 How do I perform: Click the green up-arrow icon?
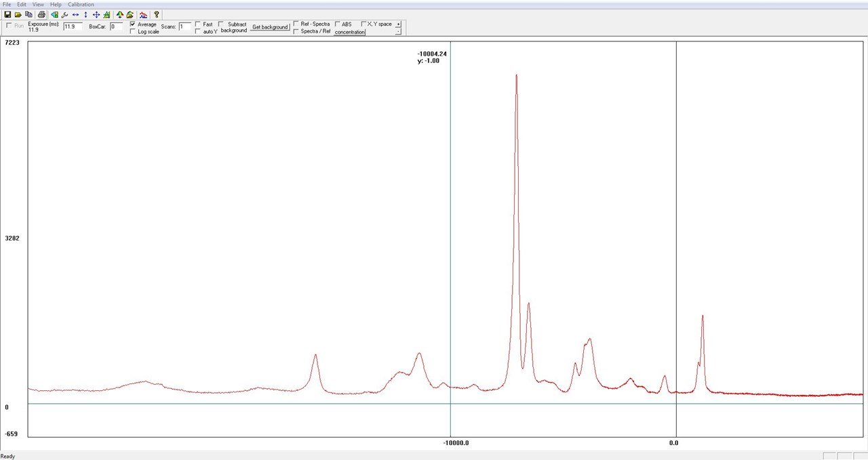coord(120,14)
